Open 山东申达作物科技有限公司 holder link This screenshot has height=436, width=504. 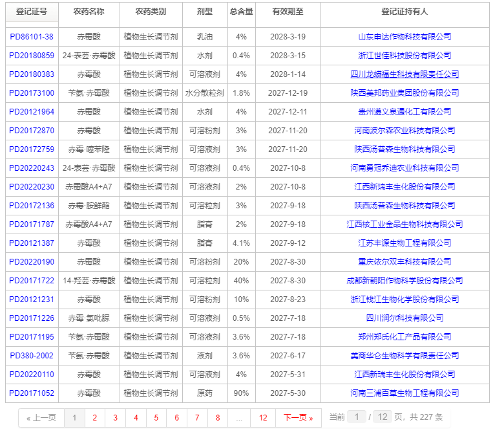coord(404,37)
